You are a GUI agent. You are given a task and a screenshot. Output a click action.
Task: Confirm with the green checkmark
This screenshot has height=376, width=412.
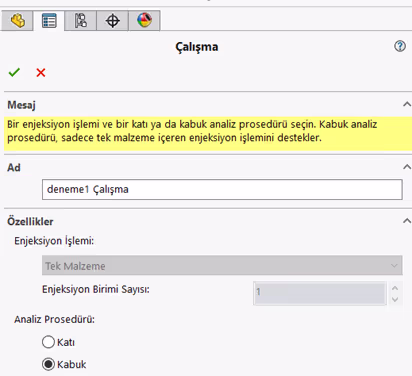point(14,72)
